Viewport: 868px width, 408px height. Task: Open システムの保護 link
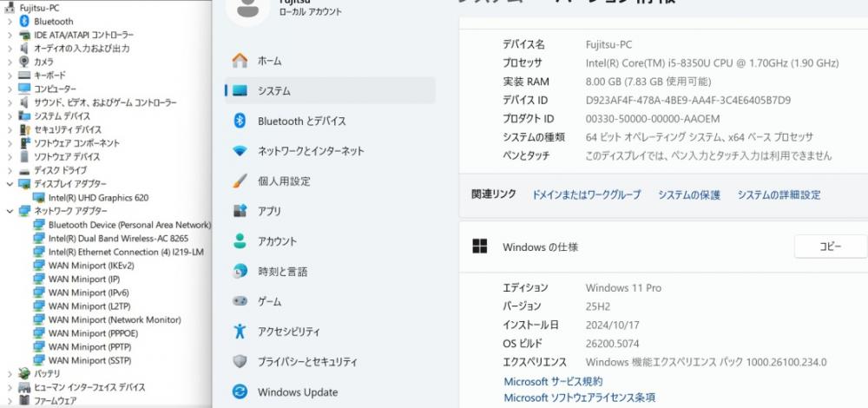[689, 194]
